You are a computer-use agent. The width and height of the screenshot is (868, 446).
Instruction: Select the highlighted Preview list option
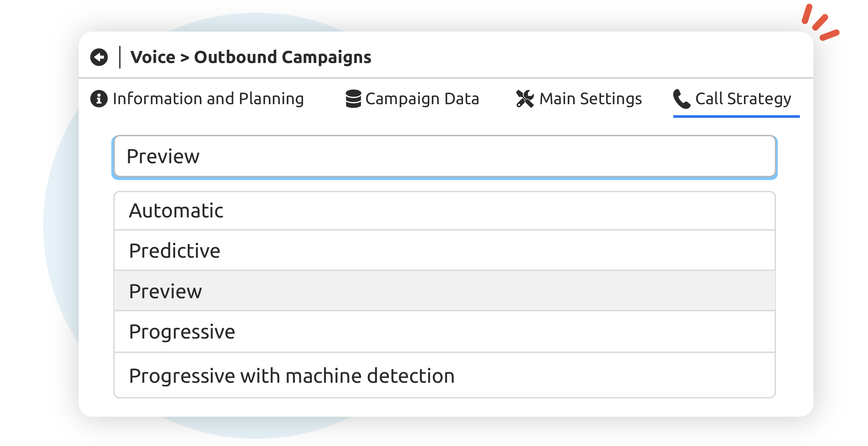[x=444, y=291]
